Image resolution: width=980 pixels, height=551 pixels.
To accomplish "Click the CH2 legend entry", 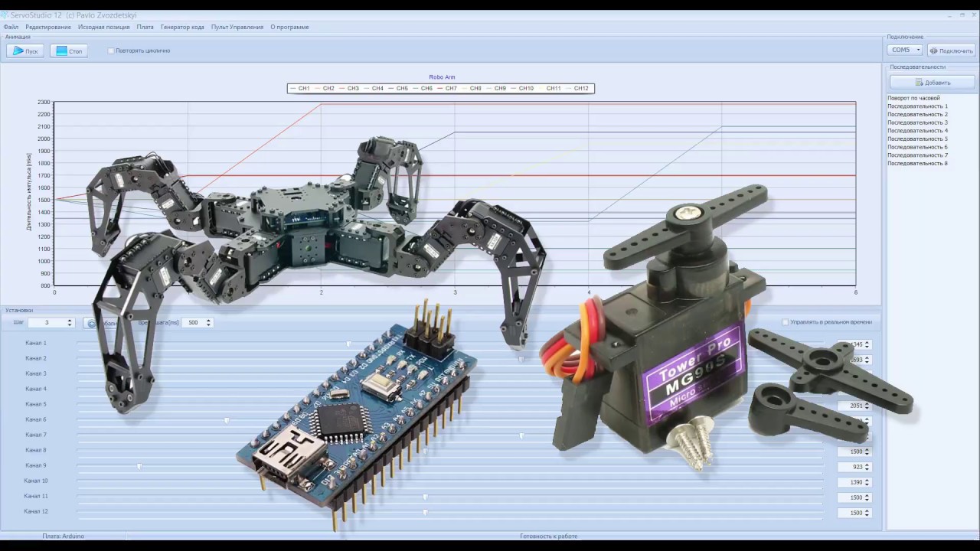I will pos(324,89).
